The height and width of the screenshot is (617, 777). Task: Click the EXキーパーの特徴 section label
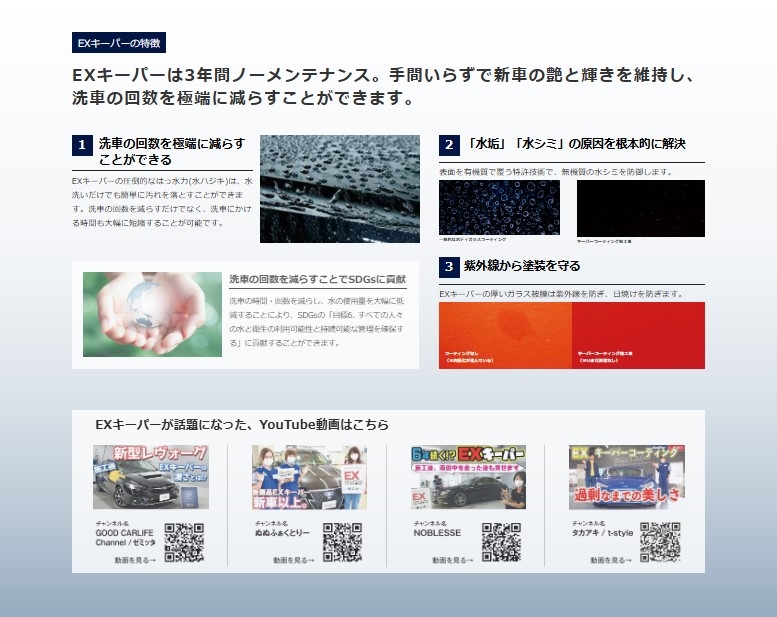119,43
